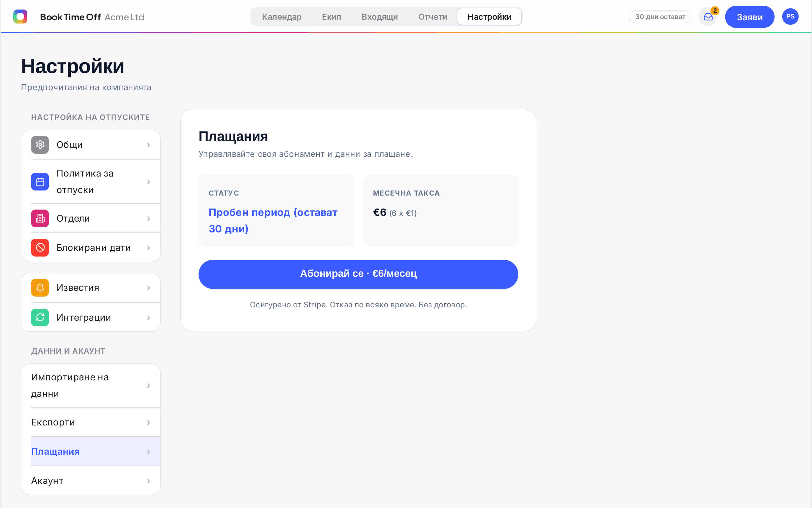812x508 pixels.
Task: Click the building icon for Отдели
Action: click(x=40, y=218)
